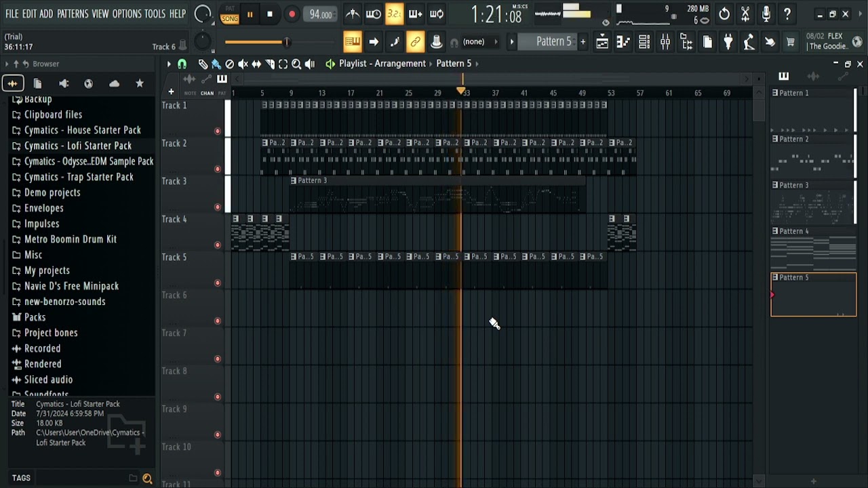Open the (none) snap selector dropdown
868x488 pixels.
[x=479, y=42]
